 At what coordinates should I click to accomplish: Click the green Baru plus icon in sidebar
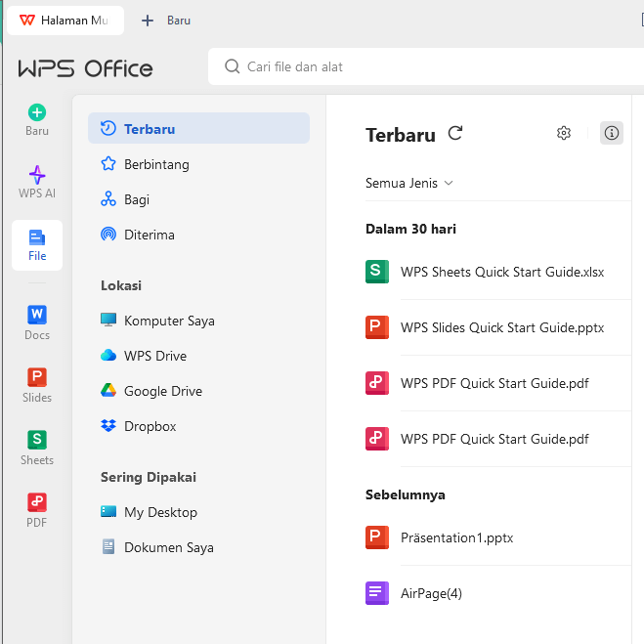pos(37,112)
